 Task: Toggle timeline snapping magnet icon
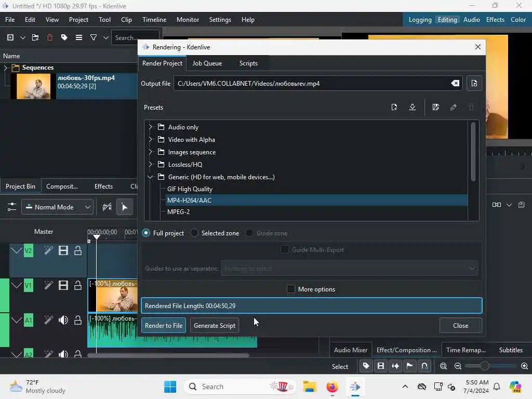424,366
